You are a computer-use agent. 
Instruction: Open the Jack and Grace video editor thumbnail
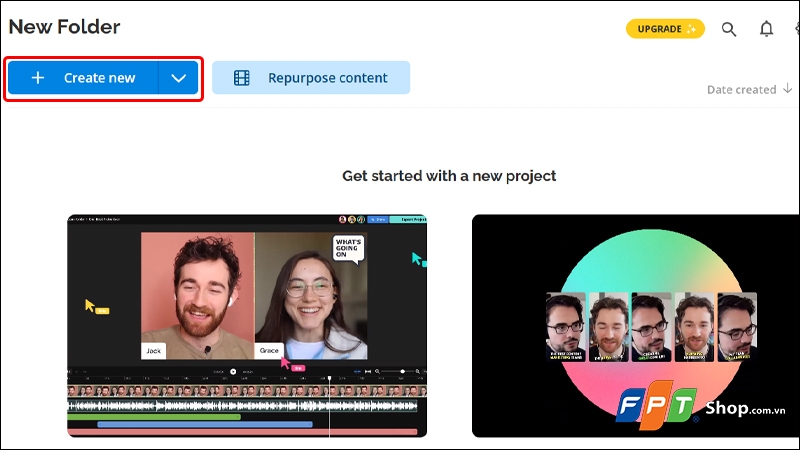247,326
